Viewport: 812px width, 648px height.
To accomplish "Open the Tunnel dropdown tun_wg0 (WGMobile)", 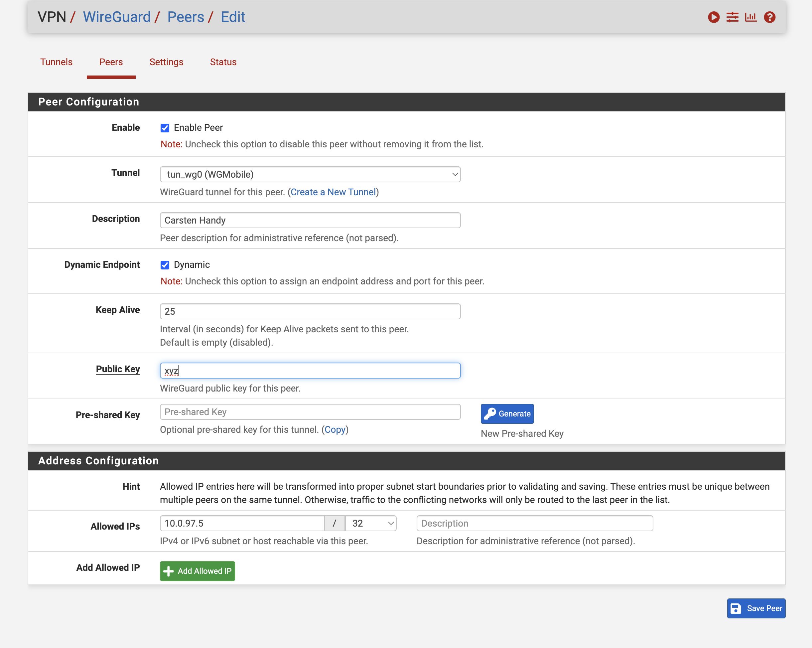I will click(x=310, y=174).
